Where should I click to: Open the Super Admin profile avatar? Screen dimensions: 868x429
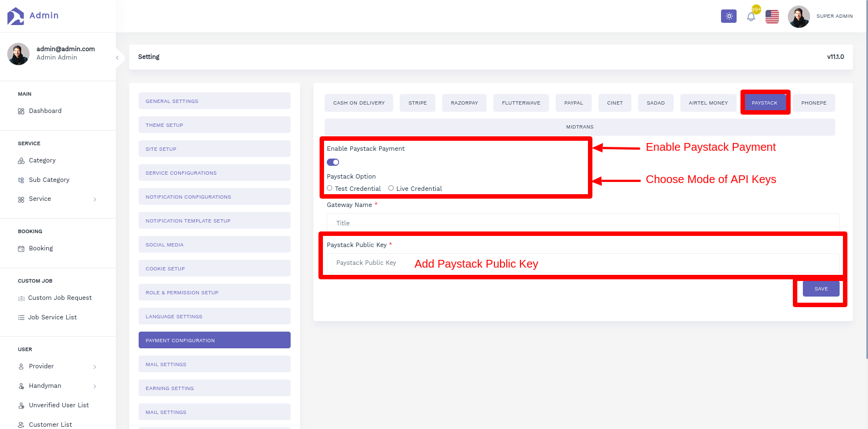(799, 17)
